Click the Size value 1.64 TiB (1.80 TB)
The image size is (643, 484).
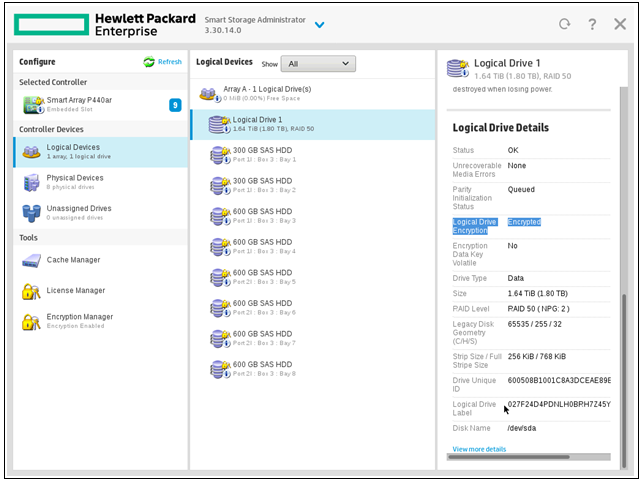coord(538,293)
